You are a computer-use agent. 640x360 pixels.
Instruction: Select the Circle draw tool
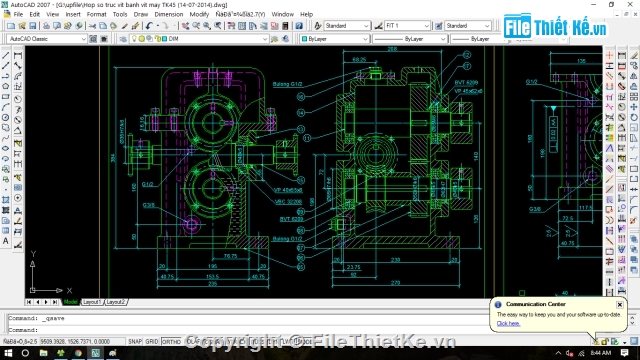pos(5,118)
